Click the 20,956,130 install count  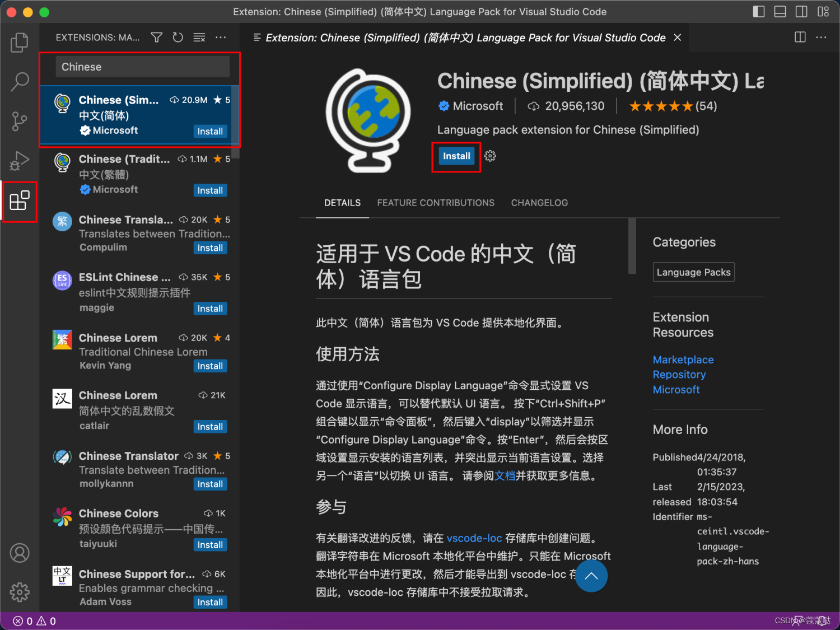point(575,106)
